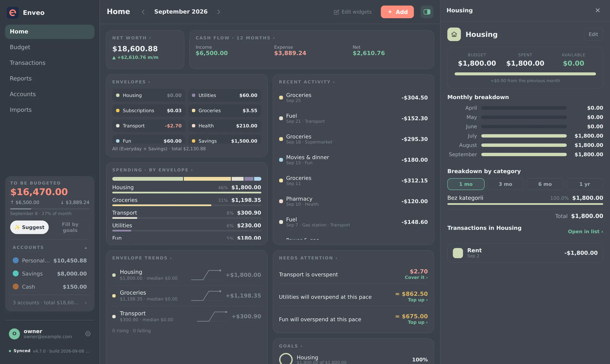This screenshot has height=364, width=610.
Task: Click the Housing goal ring icon
Action: click(286, 359)
